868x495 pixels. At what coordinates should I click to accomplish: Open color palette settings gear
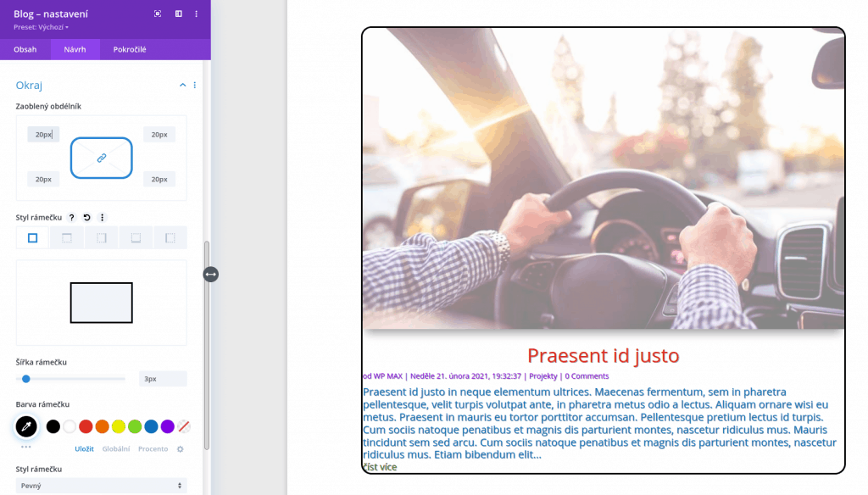coord(181,449)
